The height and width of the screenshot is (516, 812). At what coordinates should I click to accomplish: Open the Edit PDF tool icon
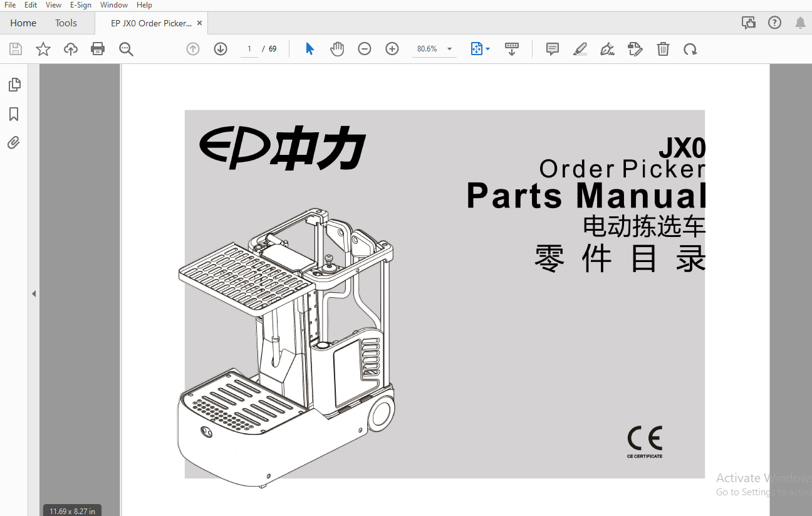click(x=635, y=49)
